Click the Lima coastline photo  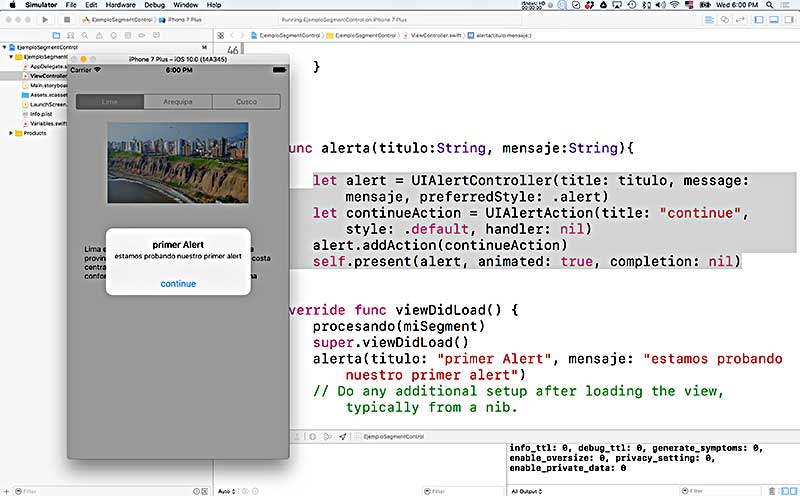coord(178,162)
